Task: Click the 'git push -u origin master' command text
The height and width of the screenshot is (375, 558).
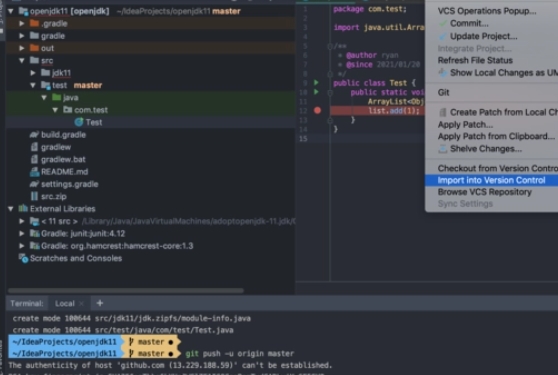Action: (x=240, y=354)
